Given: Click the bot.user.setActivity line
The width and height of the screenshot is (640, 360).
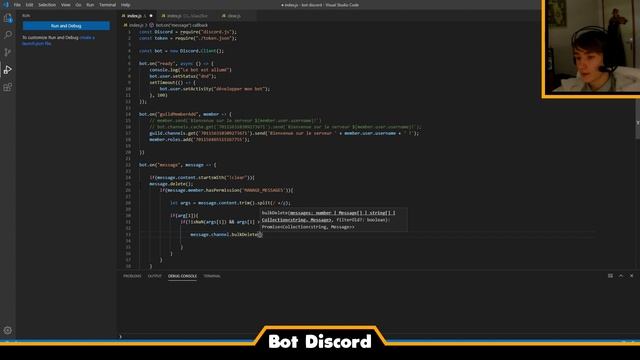Looking at the screenshot, I should click(x=215, y=89).
